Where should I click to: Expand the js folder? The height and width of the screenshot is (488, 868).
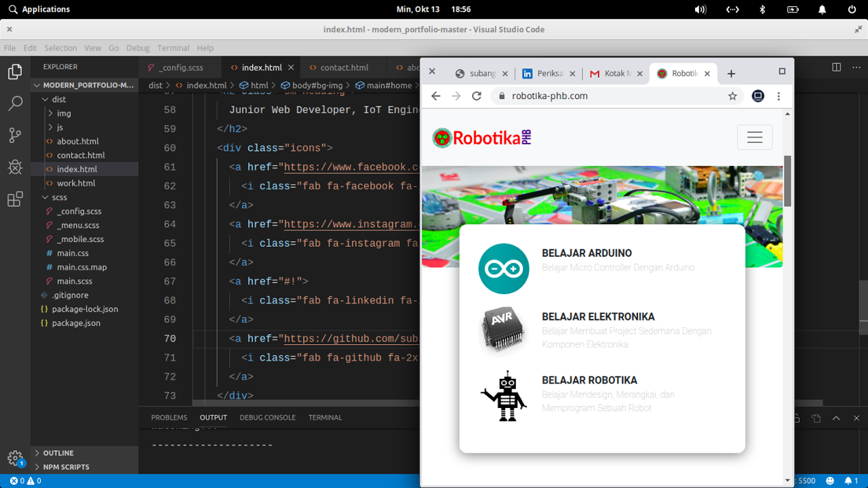click(85, 127)
